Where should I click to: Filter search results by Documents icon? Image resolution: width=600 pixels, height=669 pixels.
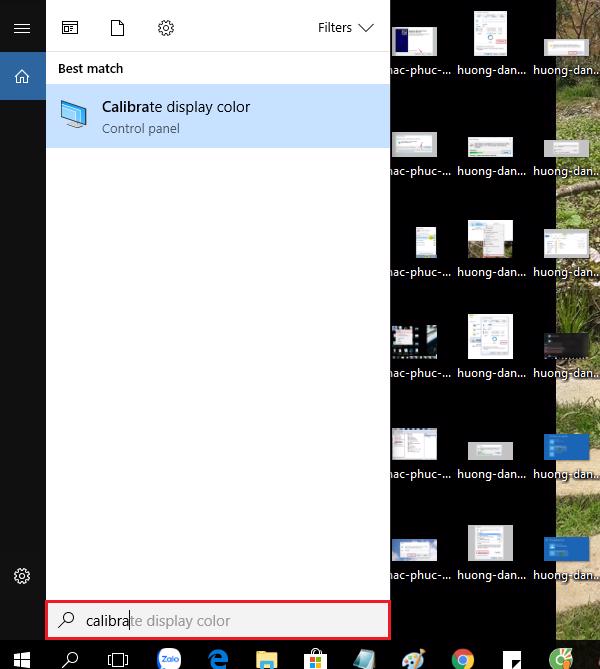click(118, 28)
